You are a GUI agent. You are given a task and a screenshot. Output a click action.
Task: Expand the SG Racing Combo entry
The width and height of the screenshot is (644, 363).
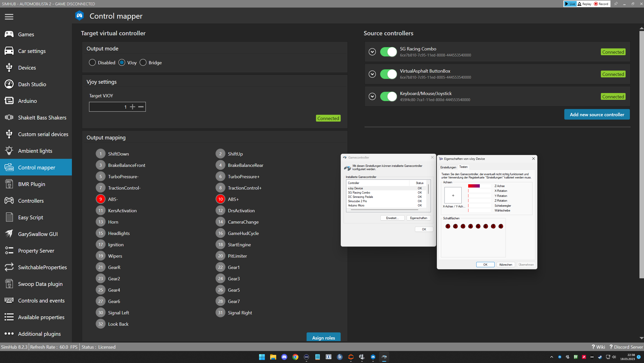tap(372, 52)
